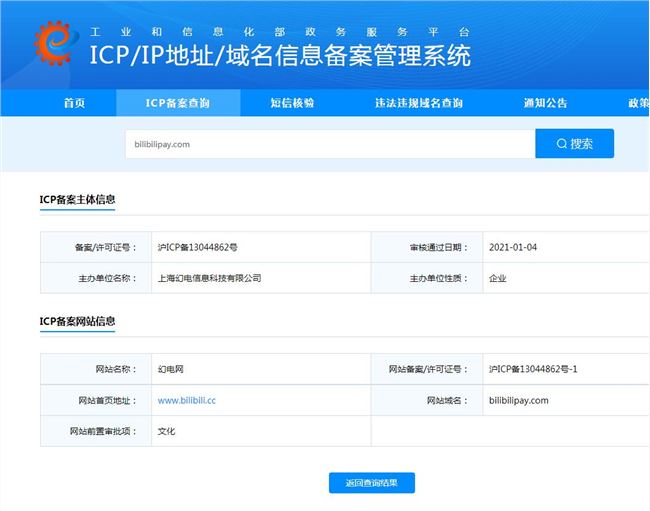Viewport: 650px width, 511px height.
Task: Click the 网站前置审批项 label cell
Action: 96,431
